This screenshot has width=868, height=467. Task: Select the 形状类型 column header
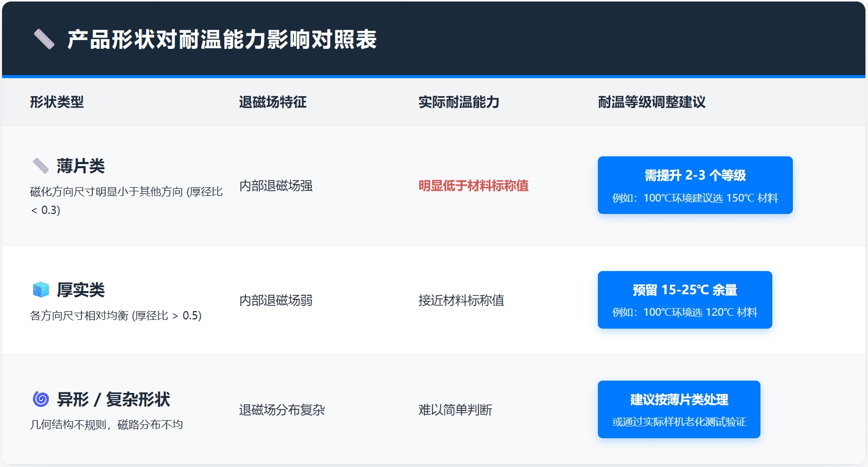pyautogui.click(x=57, y=102)
